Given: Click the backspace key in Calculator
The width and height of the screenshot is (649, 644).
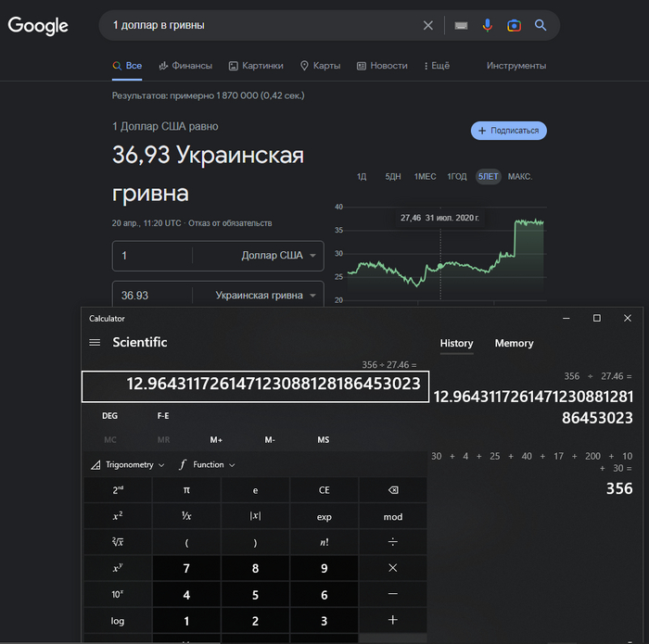Looking at the screenshot, I should (x=393, y=490).
